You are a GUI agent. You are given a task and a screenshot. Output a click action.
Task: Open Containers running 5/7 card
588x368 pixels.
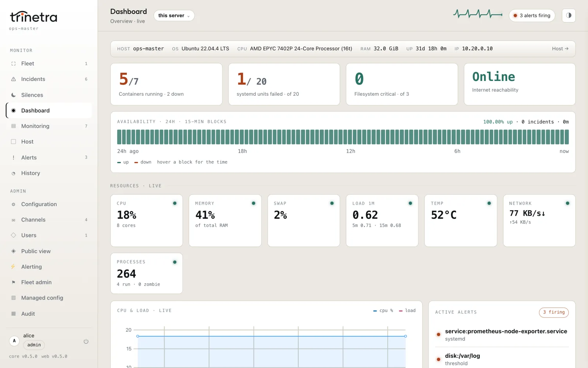tap(166, 84)
